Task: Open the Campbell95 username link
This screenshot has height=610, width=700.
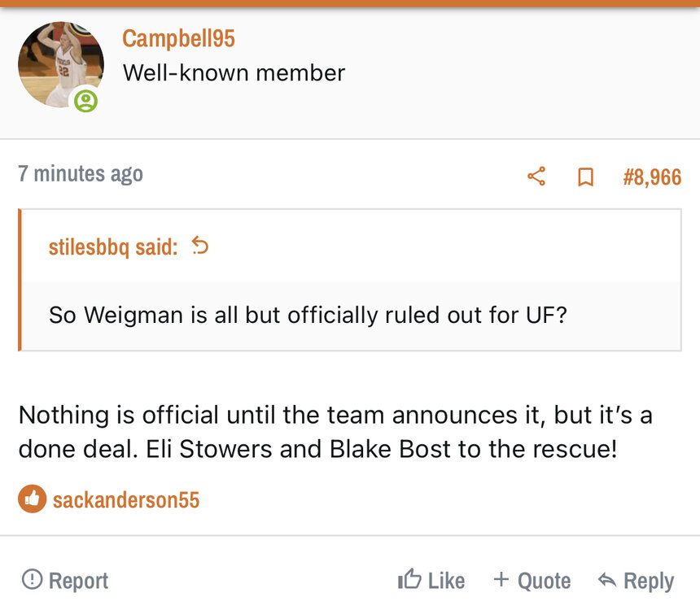Action: coord(178,38)
